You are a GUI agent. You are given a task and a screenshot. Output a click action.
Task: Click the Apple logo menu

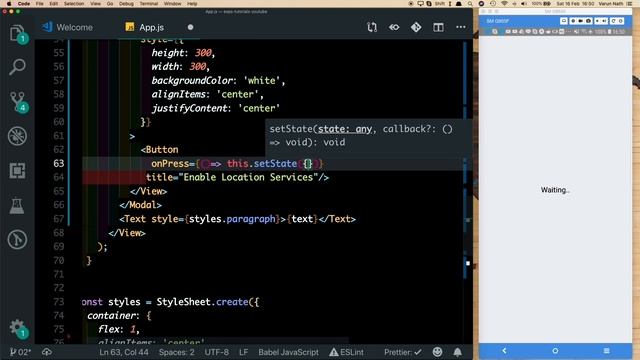(9, 4)
